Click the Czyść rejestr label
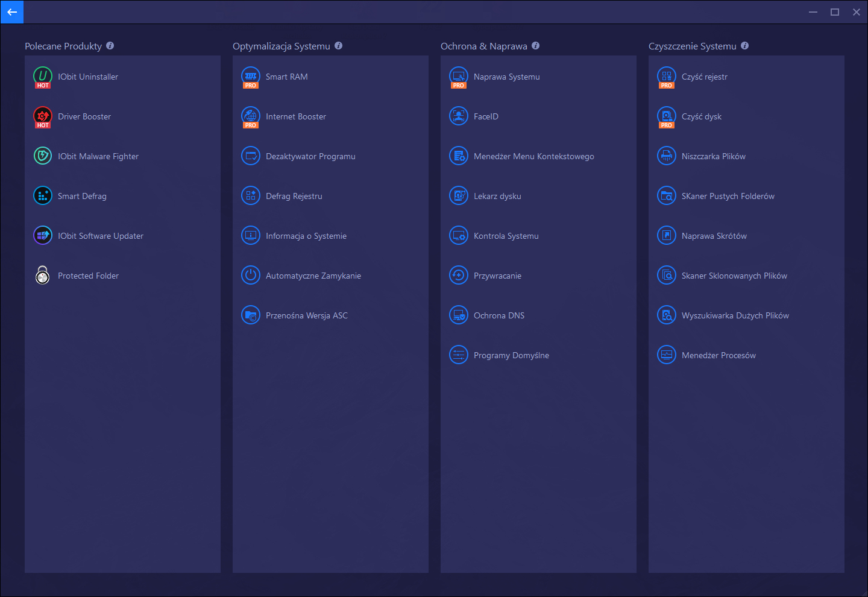 705,77
